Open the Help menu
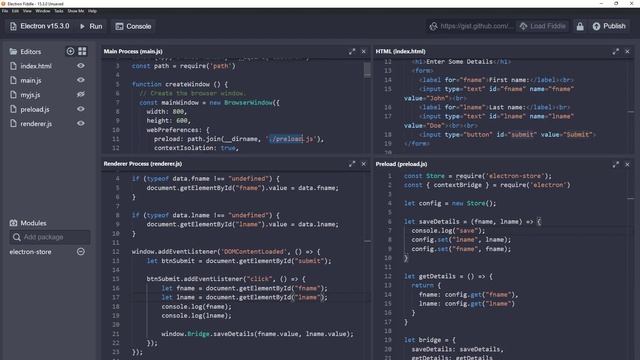This screenshot has width=640, height=360. point(93,11)
